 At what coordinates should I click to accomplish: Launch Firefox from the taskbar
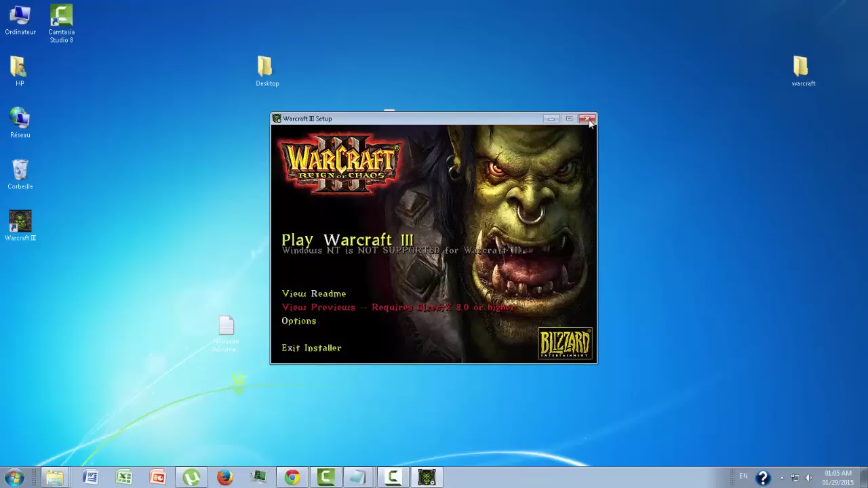[x=224, y=477]
